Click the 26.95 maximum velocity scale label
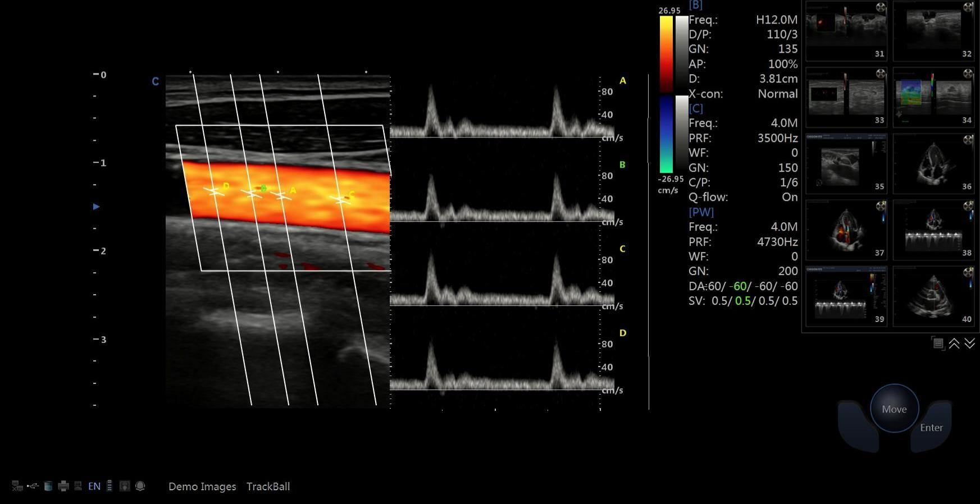Image resolution: width=980 pixels, height=504 pixels. point(669,11)
